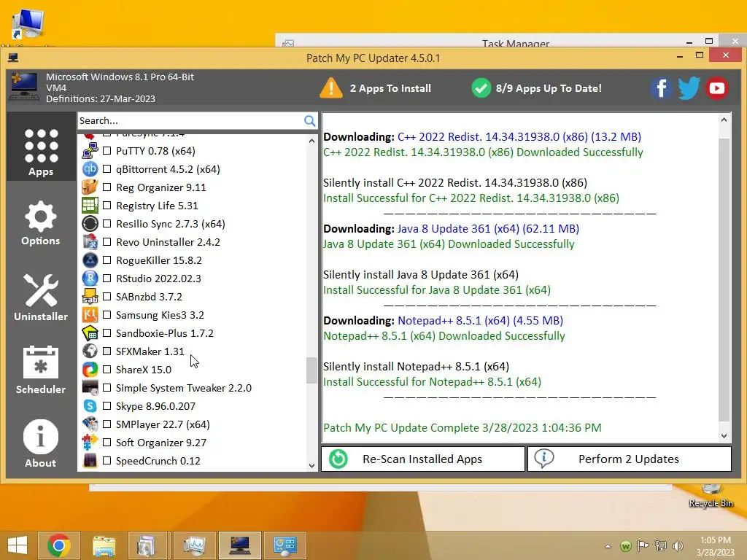Image resolution: width=747 pixels, height=560 pixels.
Task: Check the qBittorrent 4.5.2 checkbox
Action: (107, 169)
